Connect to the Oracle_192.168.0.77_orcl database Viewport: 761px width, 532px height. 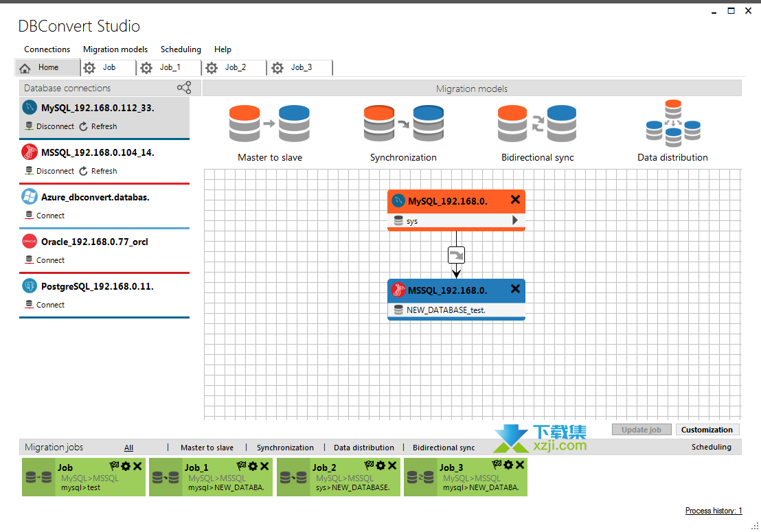[45, 260]
